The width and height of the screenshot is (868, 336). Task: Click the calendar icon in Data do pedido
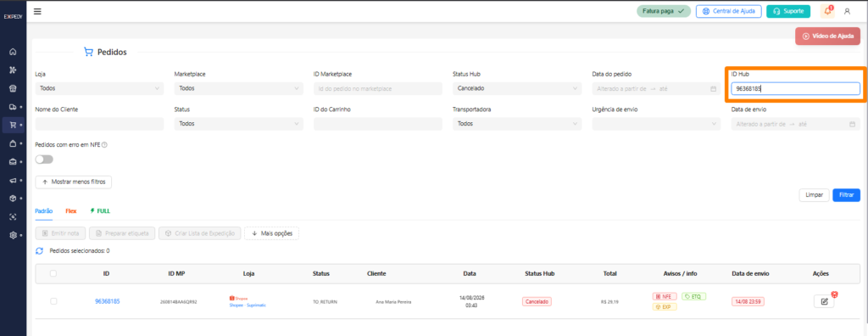713,89
